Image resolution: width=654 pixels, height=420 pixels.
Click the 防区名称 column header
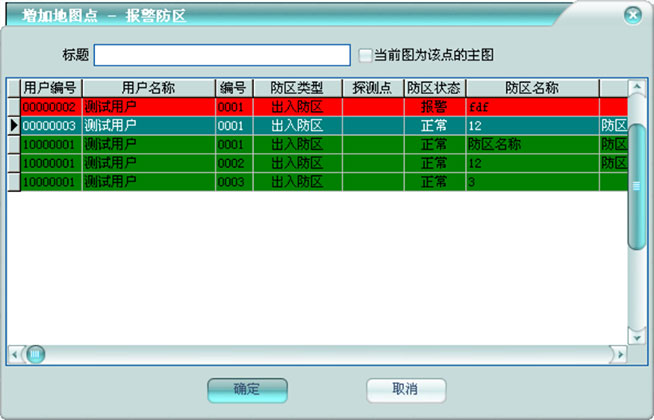click(x=531, y=88)
